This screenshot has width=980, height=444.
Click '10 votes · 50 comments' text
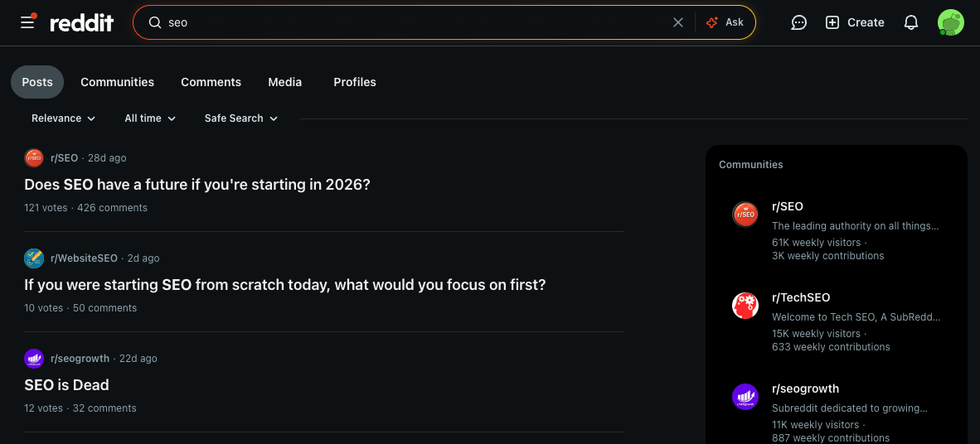coord(80,308)
